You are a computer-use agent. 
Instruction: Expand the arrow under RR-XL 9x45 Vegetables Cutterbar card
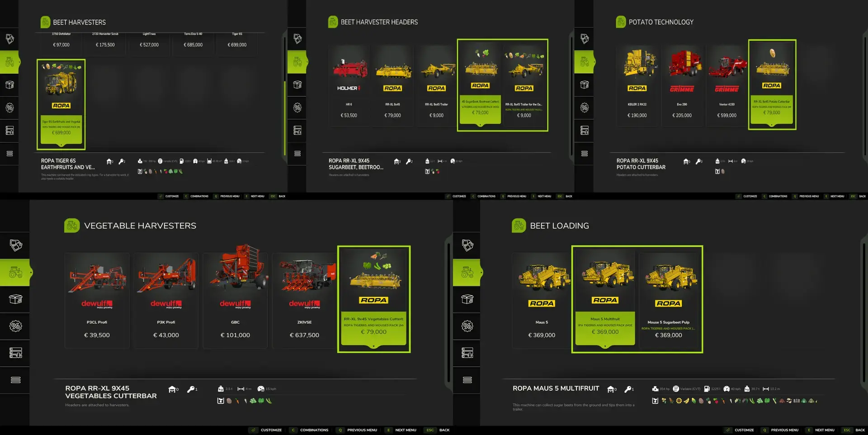tap(373, 346)
